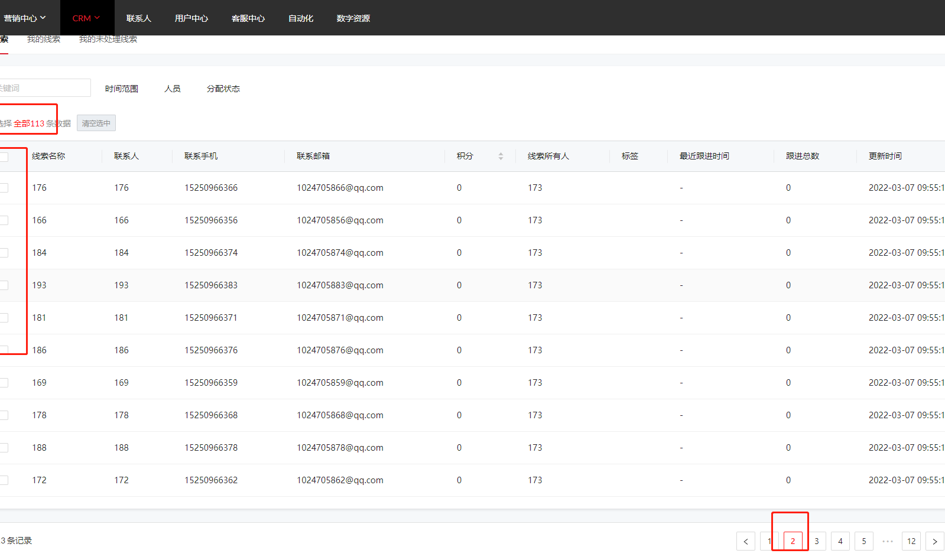The width and height of the screenshot is (945, 560).
Task: Open the 时间范围 filter
Action: click(x=122, y=89)
